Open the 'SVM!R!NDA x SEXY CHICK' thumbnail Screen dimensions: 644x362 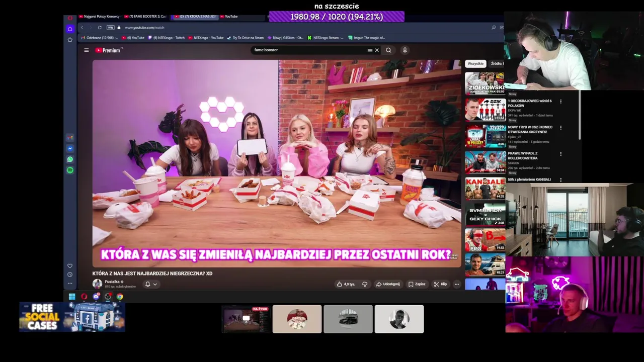pyautogui.click(x=485, y=215)
